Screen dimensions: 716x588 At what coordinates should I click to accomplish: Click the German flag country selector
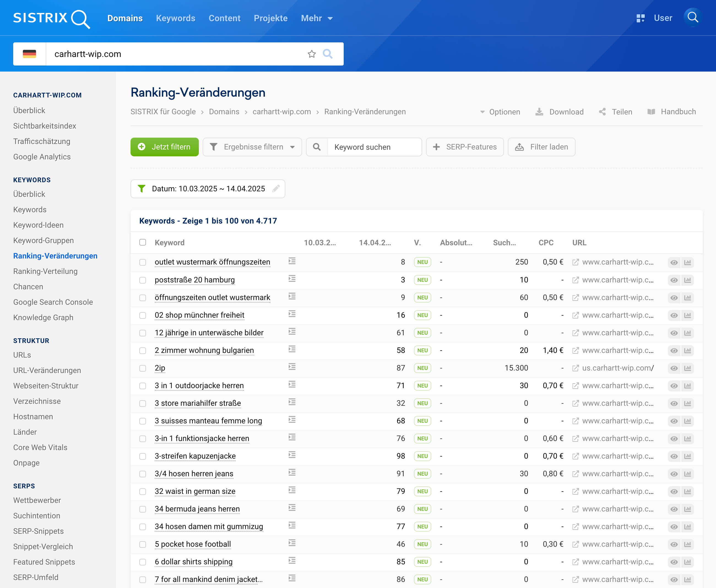[29, 54]
